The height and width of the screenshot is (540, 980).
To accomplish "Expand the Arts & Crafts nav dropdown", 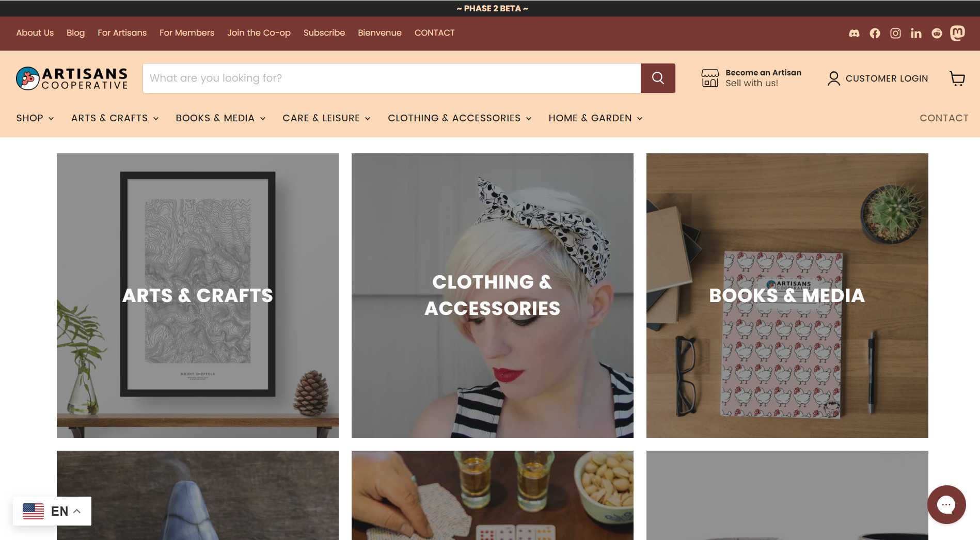I will (x=115, y=118).
